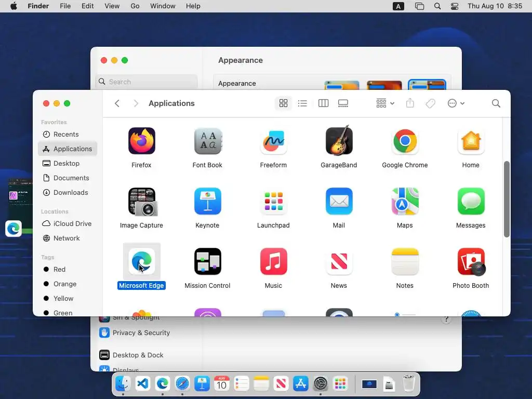Click the Edit Tags button in toolbar
Viewport: 532px width, 399px height.
tap(430, 103)
